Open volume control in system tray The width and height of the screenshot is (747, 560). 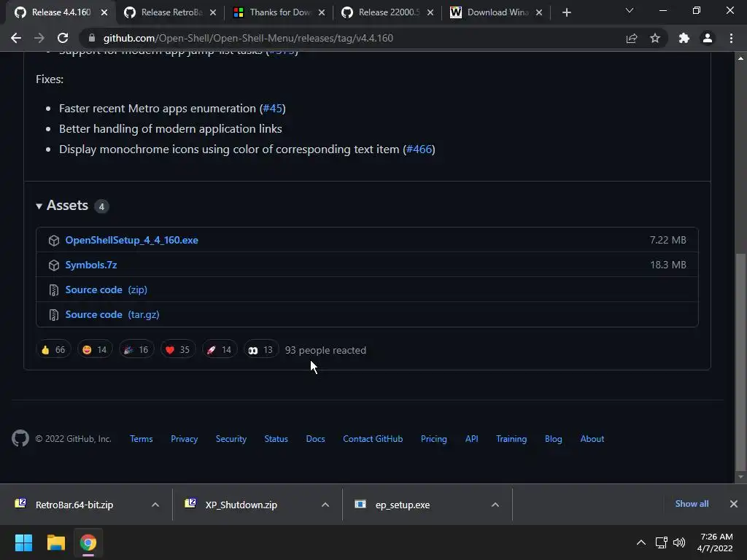pos(679,542)
